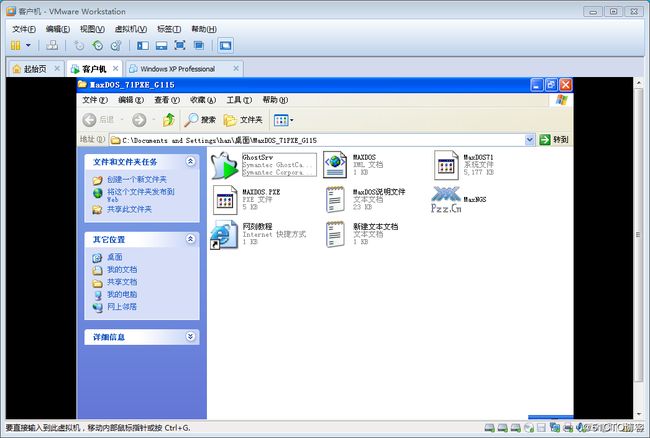
Task: Click the printer device status bar icon
Action: (568, 428)
